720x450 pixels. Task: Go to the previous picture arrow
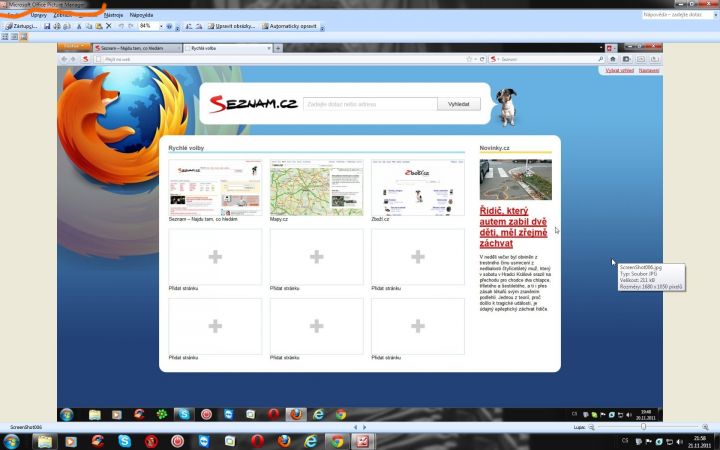(x=355, y=427)
